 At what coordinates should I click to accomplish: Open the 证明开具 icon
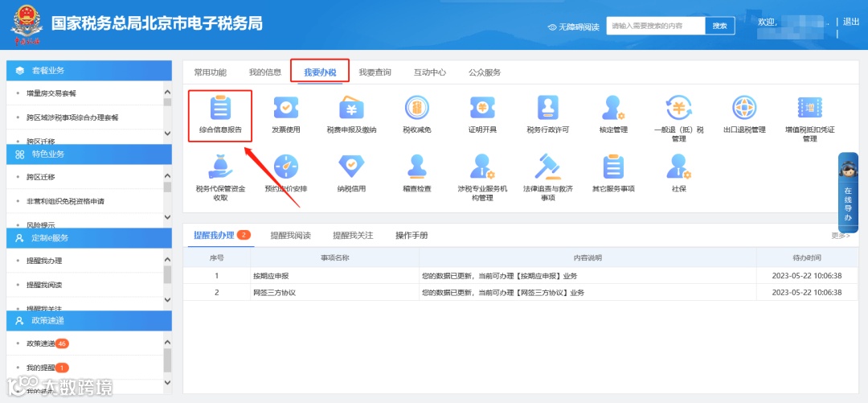482,108
